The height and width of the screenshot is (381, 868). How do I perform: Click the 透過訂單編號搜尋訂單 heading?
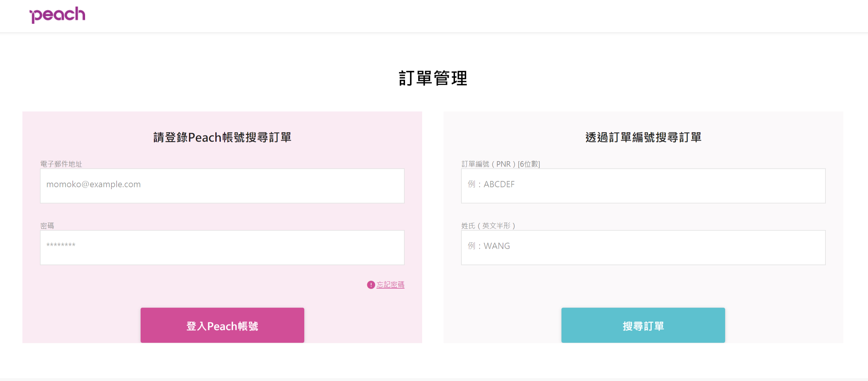643,137
